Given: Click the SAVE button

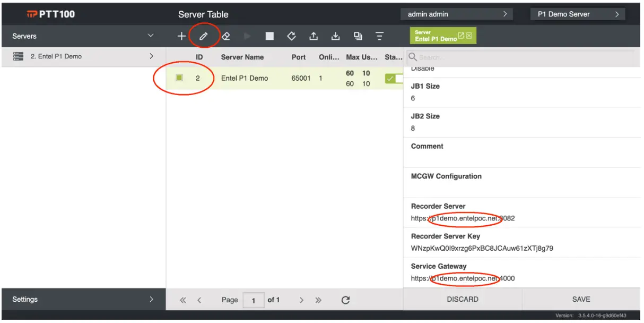Looking at the screenshot, I should click(x=581, y=299).
